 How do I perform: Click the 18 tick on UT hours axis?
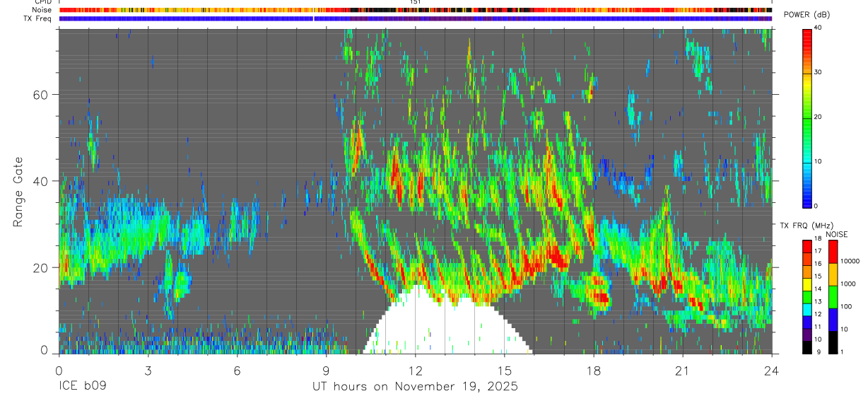[593, 370]
